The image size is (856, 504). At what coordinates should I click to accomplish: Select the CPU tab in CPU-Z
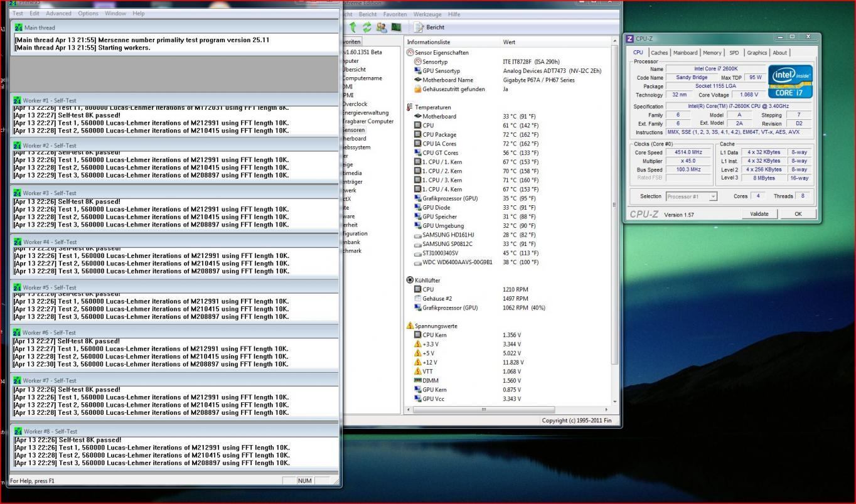tap(638, 52)
